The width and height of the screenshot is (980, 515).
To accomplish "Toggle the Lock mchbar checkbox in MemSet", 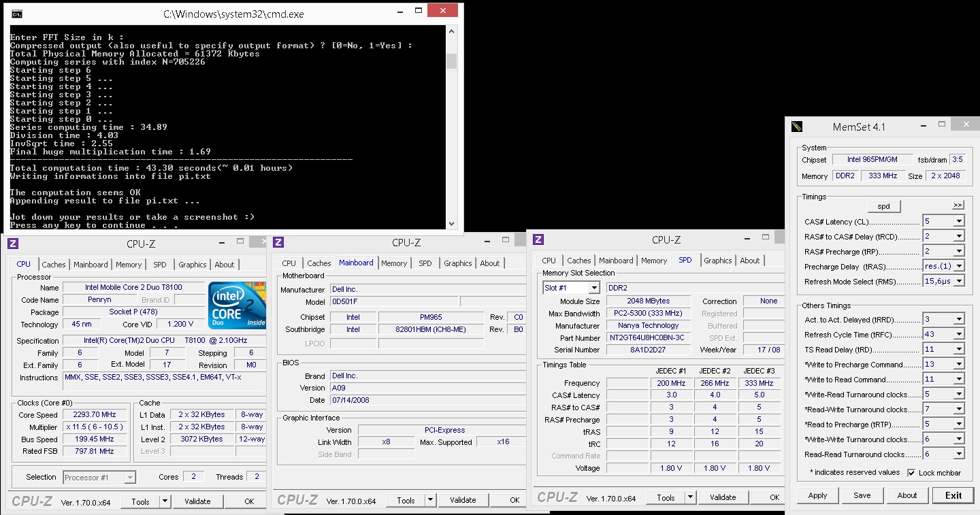I will (911, 473).
